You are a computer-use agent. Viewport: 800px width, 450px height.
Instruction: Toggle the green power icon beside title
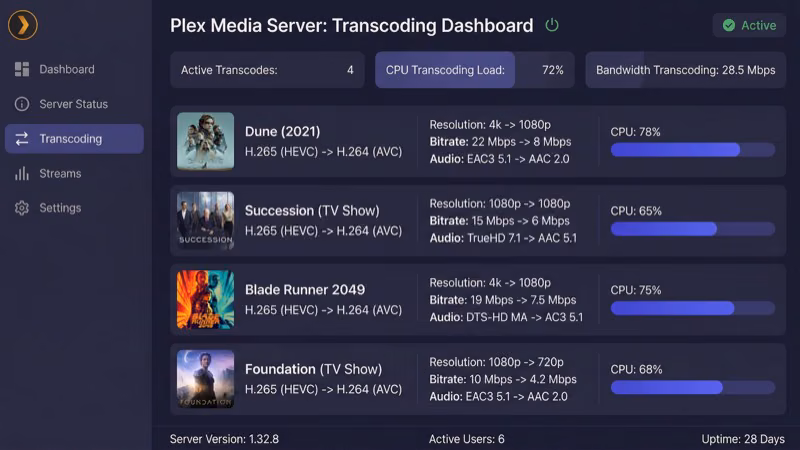coord(552,25)
